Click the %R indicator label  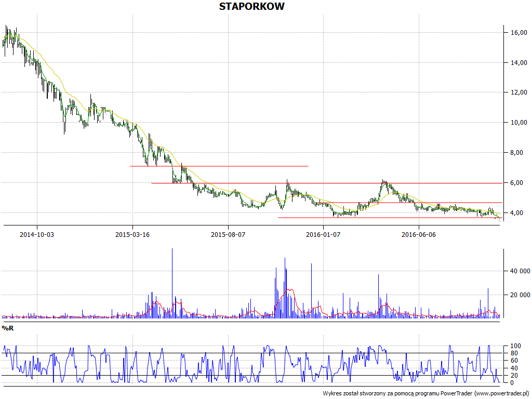pos(8,328)
